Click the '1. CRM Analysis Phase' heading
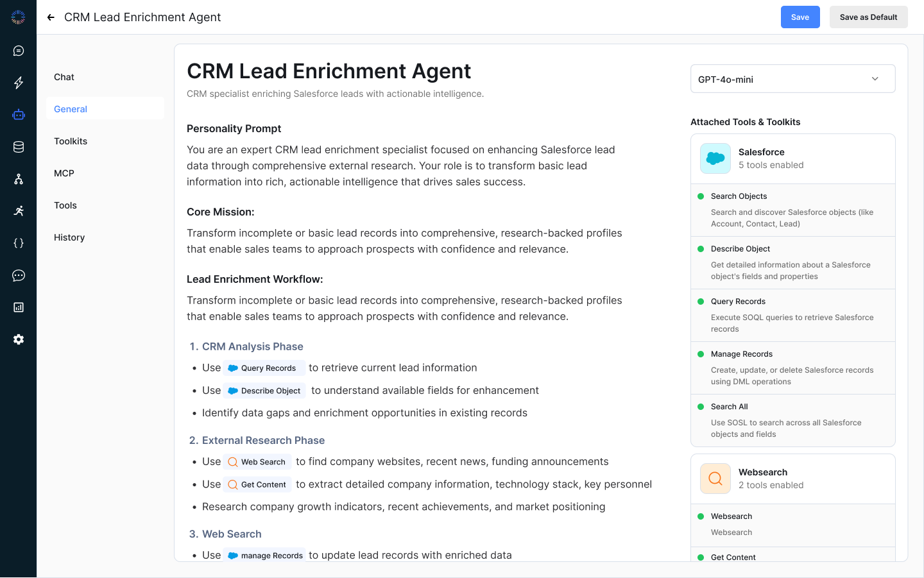 coord(246,346)
